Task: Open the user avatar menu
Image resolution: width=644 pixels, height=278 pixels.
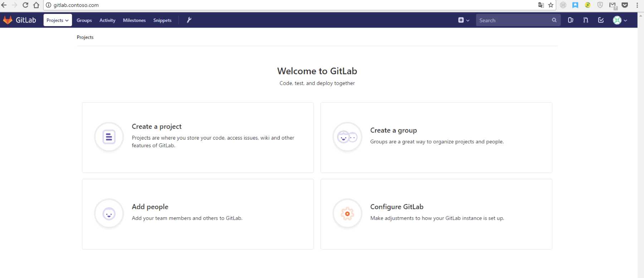Action: coord(620,20)
